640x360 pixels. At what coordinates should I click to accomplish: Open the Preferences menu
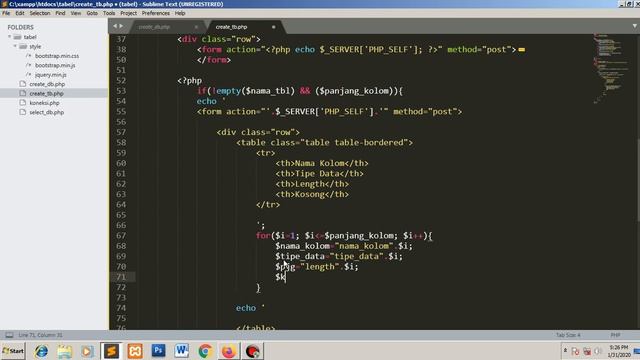pos(156,13)
